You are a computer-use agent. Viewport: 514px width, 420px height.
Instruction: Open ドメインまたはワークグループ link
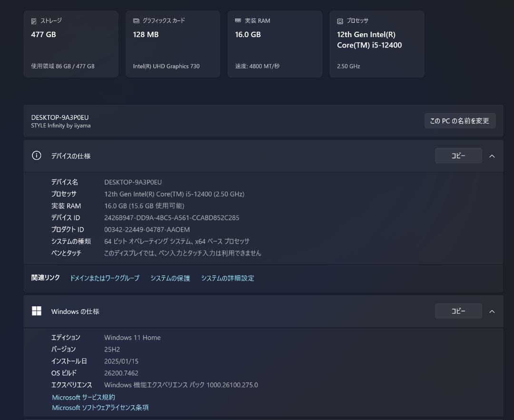tap(104, 278)
